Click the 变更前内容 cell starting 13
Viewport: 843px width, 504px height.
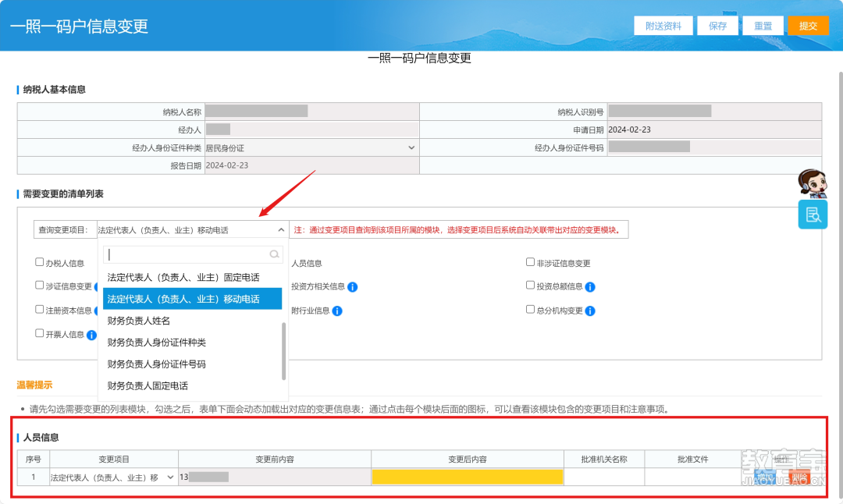pyautogui.click(x=274, y=477)
